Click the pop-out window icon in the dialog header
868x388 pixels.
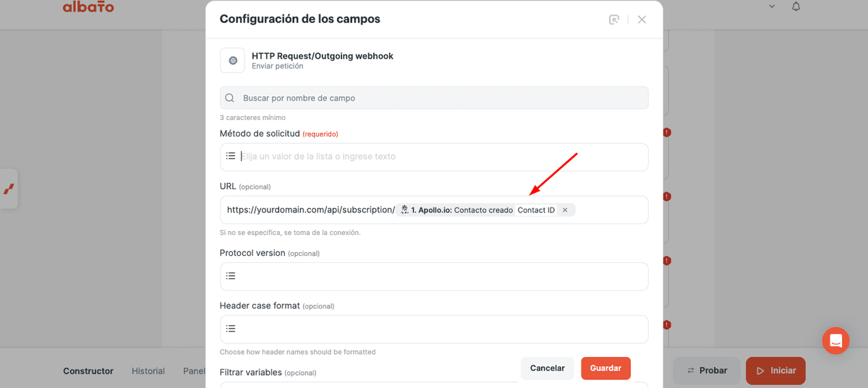tap(614, 20)
